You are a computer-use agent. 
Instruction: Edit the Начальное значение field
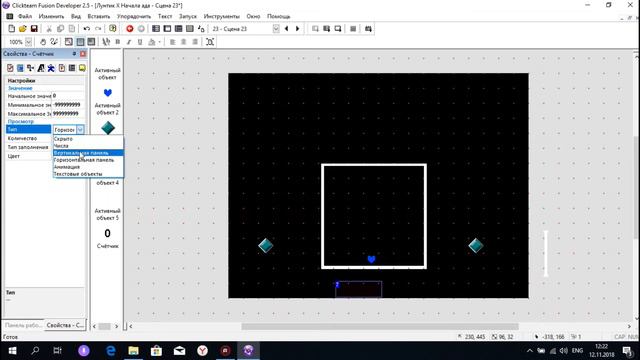coord(68,96)
